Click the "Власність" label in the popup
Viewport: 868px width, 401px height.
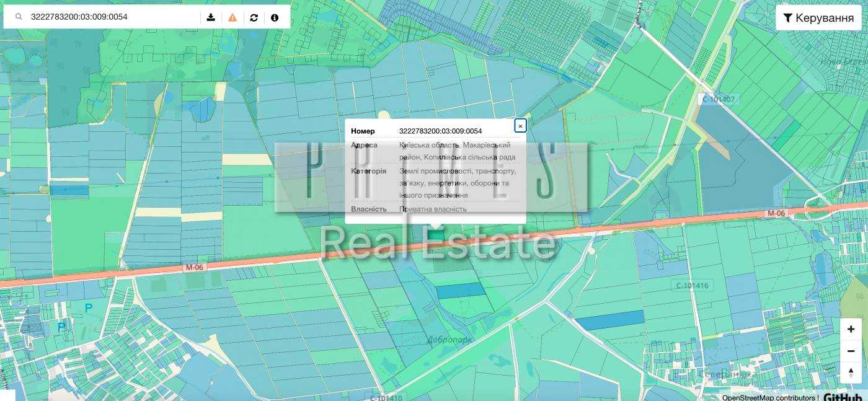369,209
